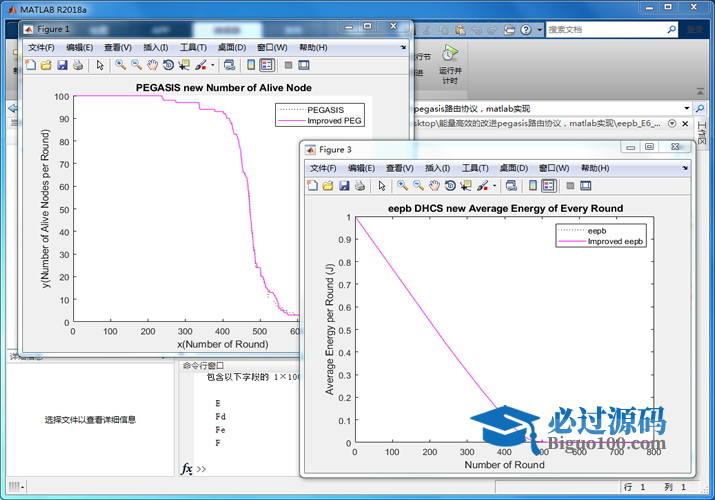Viewport: 715px width, 500px height.
Task: Toggle Insert Legend in Figure 3 toolbar
Action: (x=549, y=186)
